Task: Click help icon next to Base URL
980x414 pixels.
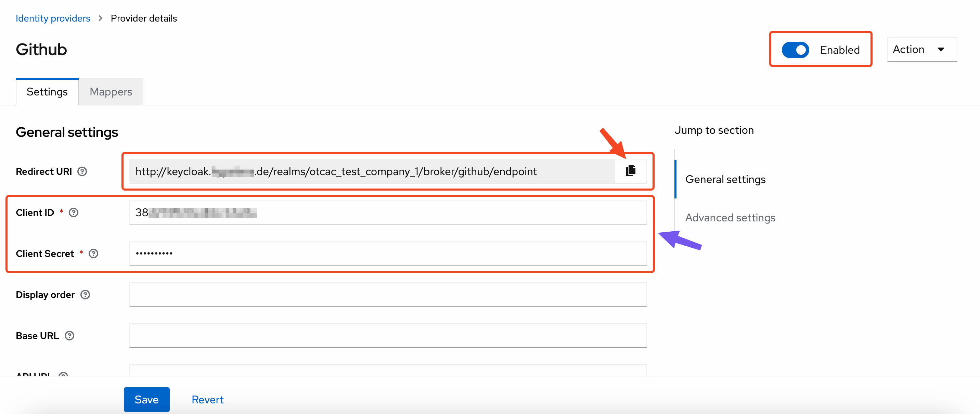Action: point(69,336)
